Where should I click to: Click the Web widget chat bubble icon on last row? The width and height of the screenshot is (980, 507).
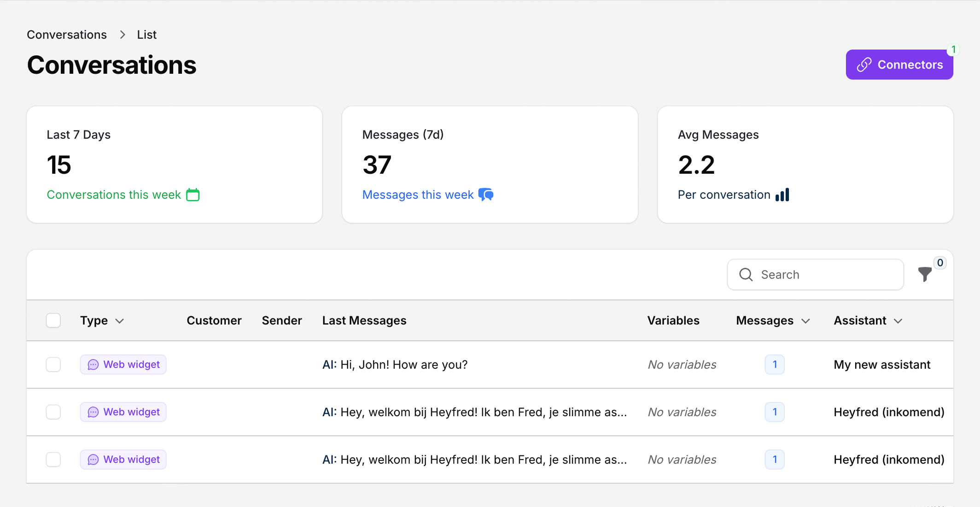pos(93,459)
